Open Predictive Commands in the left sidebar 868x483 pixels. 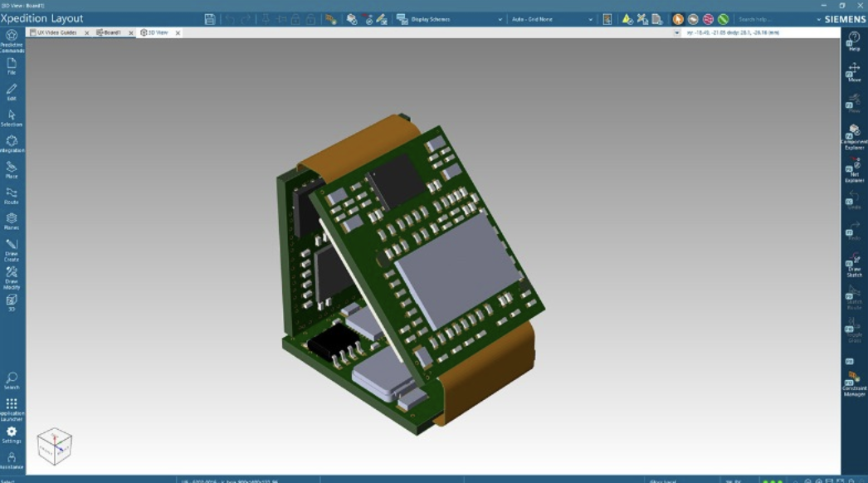pos(12,38)
